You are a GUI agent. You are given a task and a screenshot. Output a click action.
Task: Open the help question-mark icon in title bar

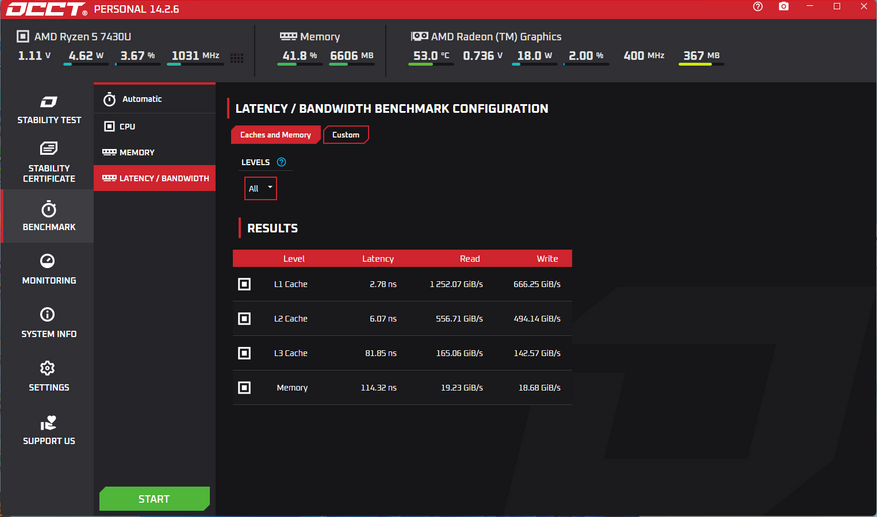point(757,7)
